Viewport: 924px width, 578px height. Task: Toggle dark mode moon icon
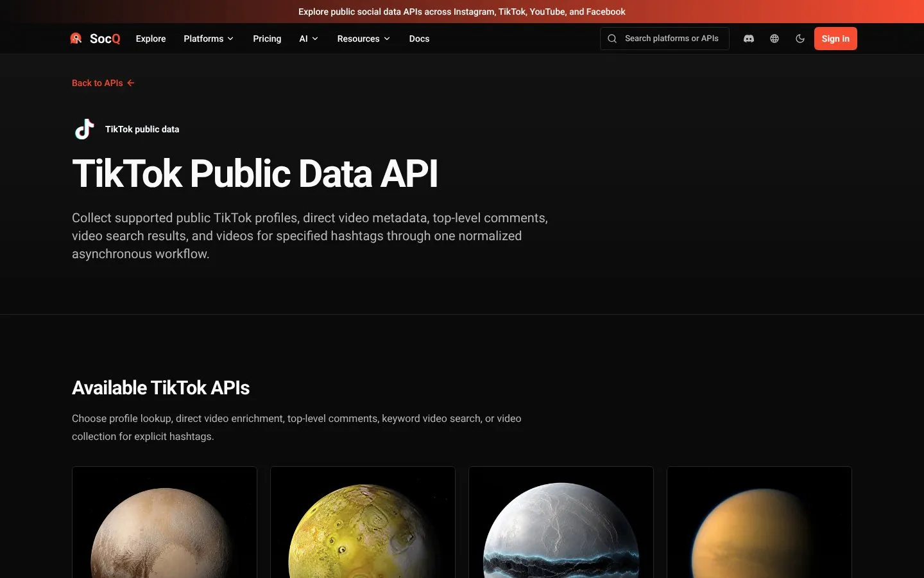[800, 39]
